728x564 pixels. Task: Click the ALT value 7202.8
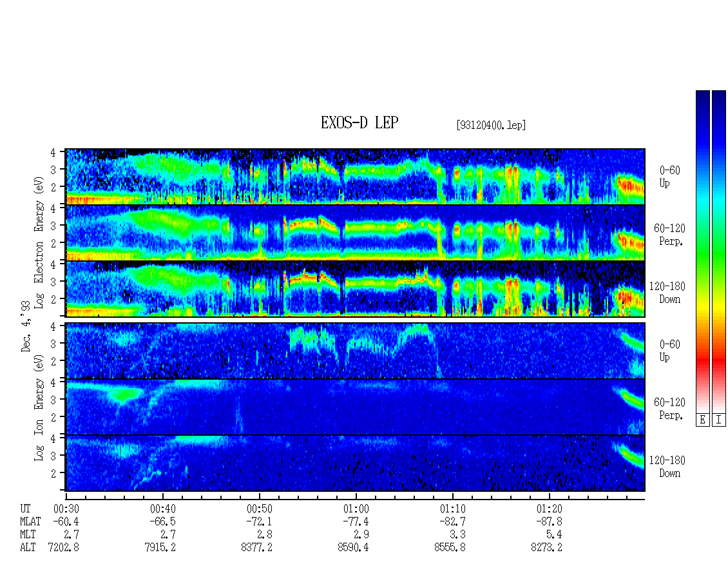pos(64,548)
